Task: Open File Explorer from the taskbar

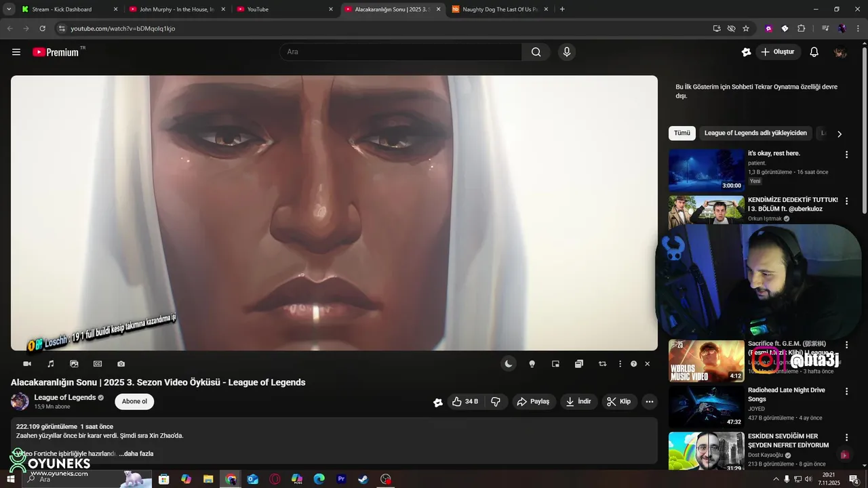Action: (208, 479)
